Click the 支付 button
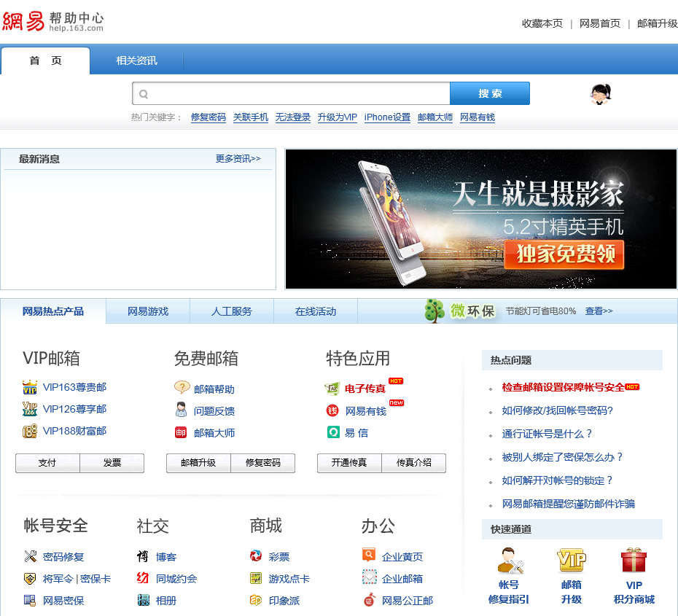 (47, 463)
